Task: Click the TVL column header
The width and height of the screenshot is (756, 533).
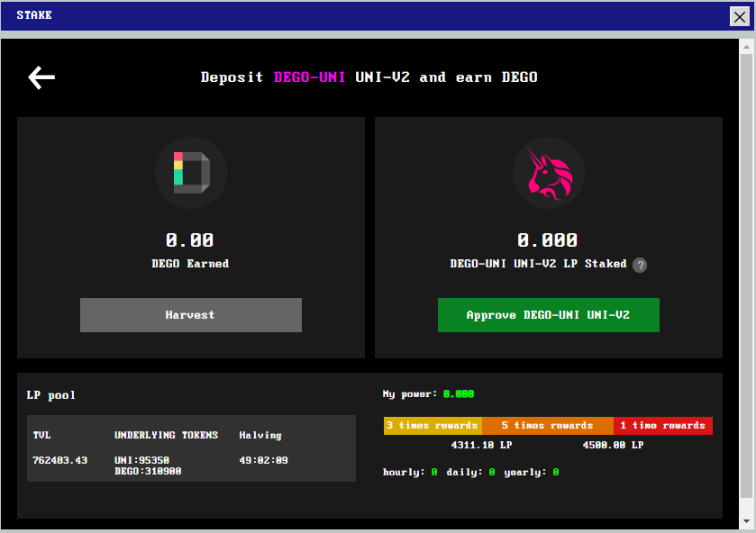Action: (41, 435)
